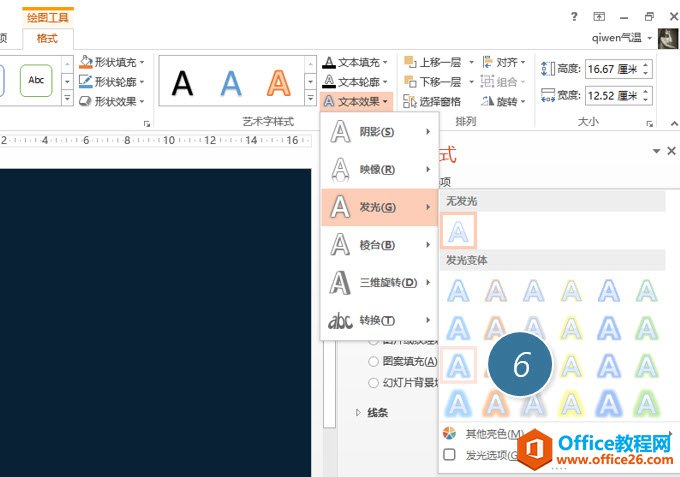This screenshot has width=680, height=477.
Task: Open the 对齐 align dropdown
Action: pyautogui.click(x=506, y=62)
